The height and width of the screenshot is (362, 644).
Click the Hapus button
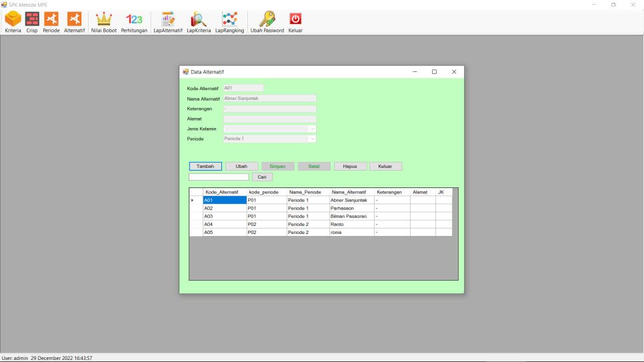(350, 167)
